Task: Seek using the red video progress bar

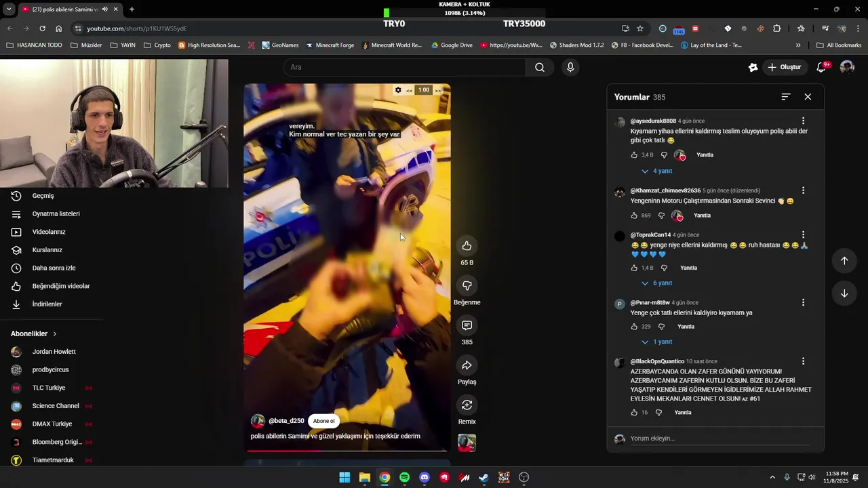Action: click(347, 450)
